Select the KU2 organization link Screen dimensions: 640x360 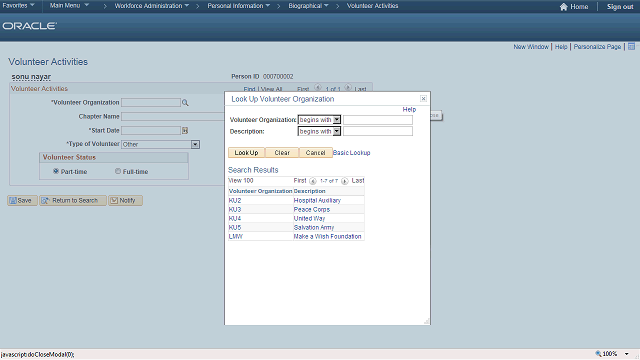coord(235,200)
